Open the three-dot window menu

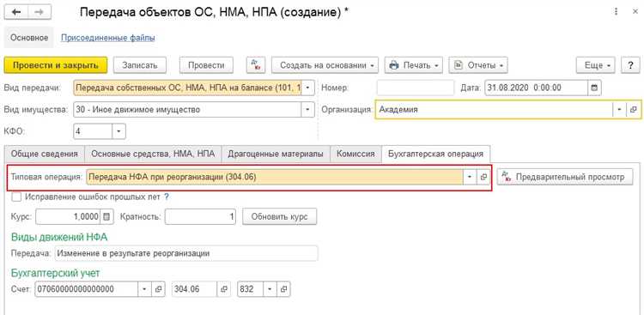[x=616, y=12]
